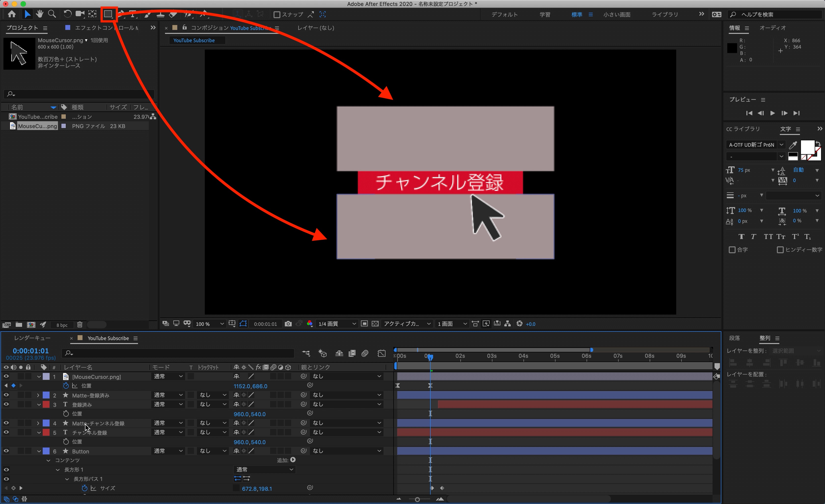Image resolution: width=825 pixels, height=504 pixels.
Task: Enable the 合字 checkbox
Action: point(732,250)
